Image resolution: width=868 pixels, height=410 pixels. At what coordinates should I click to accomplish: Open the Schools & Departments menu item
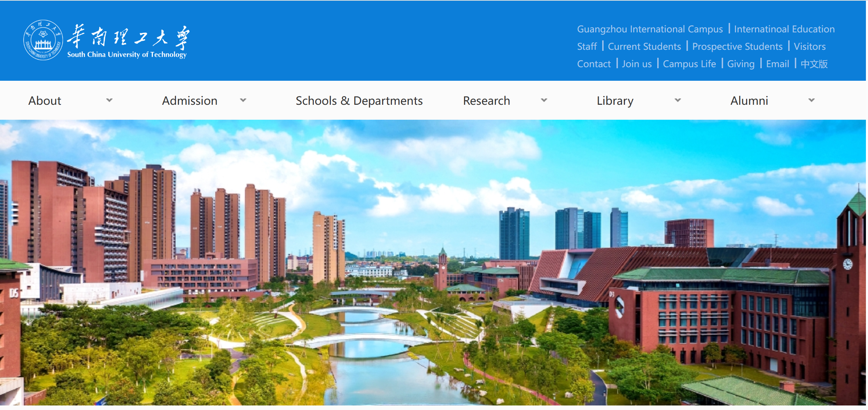click(x=359, y=101)
